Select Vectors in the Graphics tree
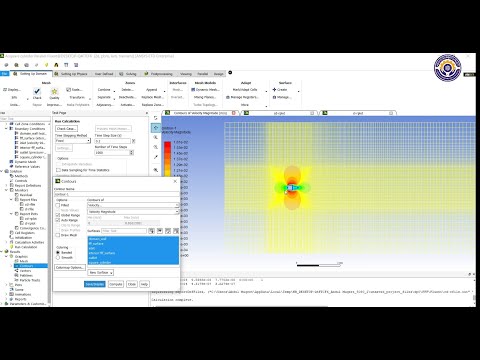Viewport: 480px width, 360px height. pos(26,271)
